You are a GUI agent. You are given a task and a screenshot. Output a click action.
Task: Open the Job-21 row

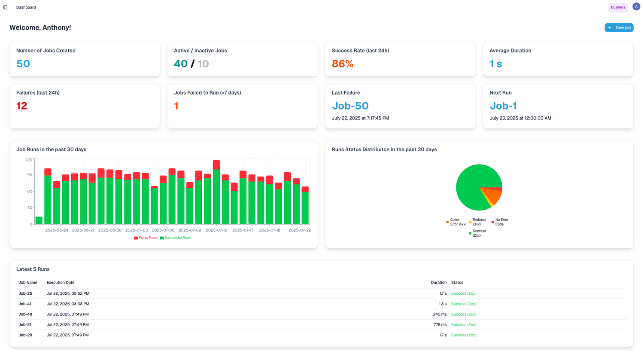pos(322,325)
